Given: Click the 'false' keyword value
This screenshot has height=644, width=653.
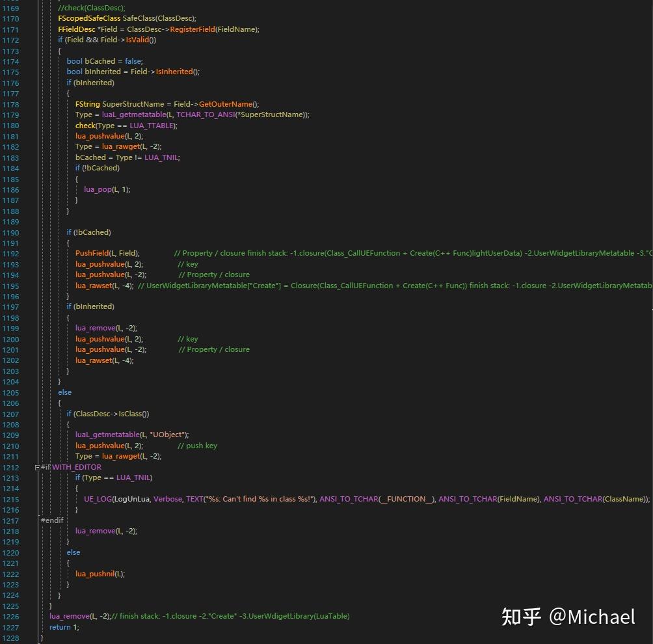Looking at the screenshot, I should point(133,61).
